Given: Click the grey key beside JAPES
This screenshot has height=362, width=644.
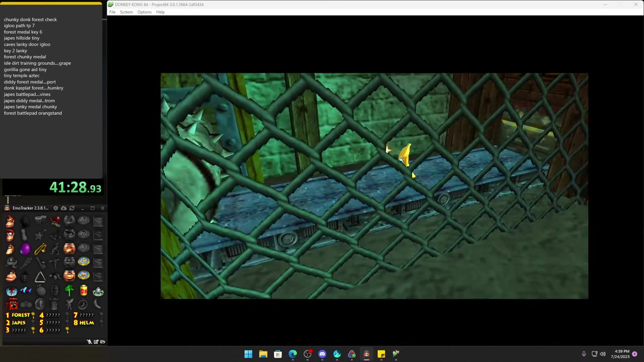Looking at the screenshot, I should 33,323.
